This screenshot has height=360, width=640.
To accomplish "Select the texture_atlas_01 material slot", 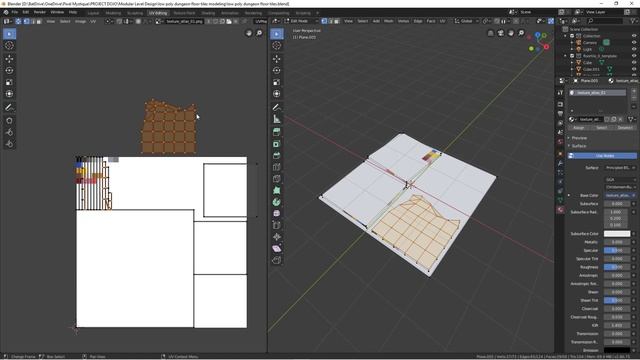I will tap(598, 93).
